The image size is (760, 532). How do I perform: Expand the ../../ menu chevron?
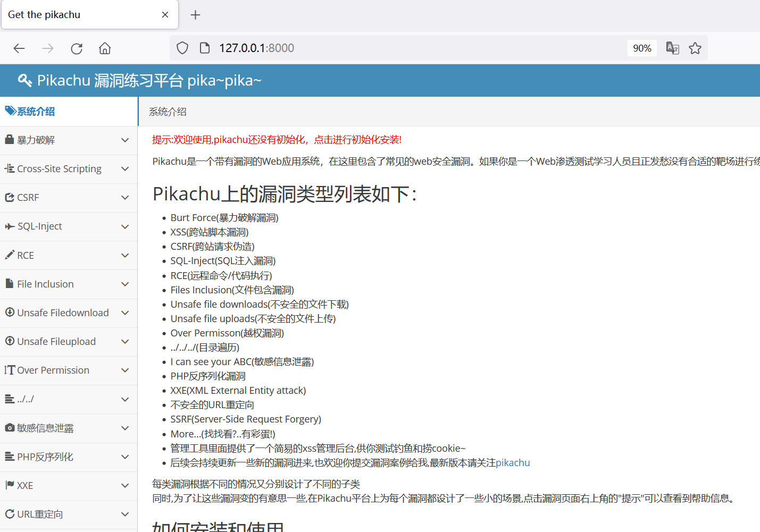125,400
